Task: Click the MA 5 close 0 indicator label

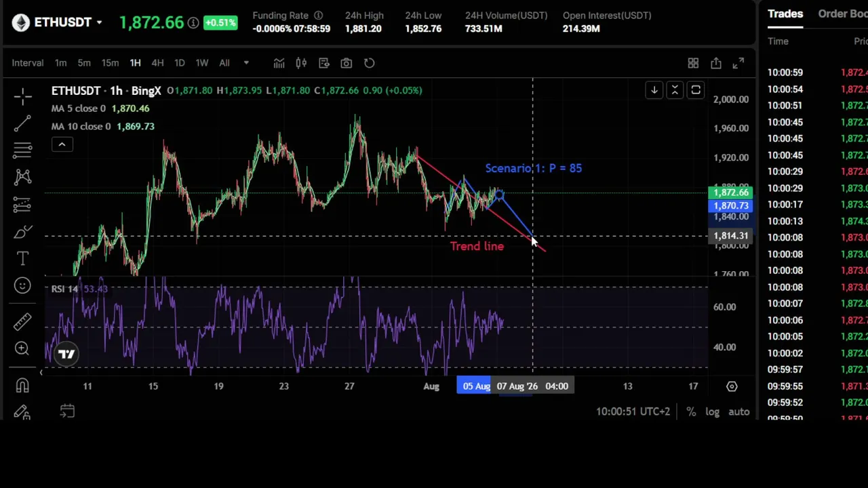Action: [79, 108]
